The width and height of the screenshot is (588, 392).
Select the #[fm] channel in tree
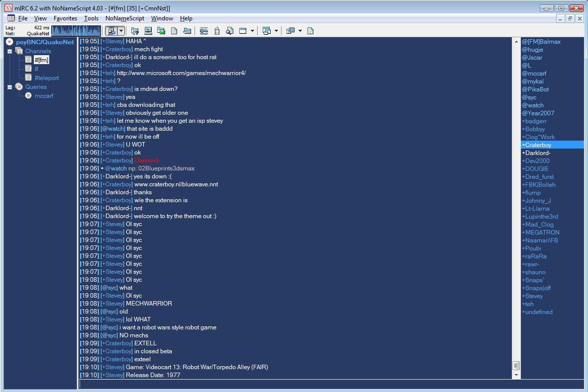coord(41,60)
